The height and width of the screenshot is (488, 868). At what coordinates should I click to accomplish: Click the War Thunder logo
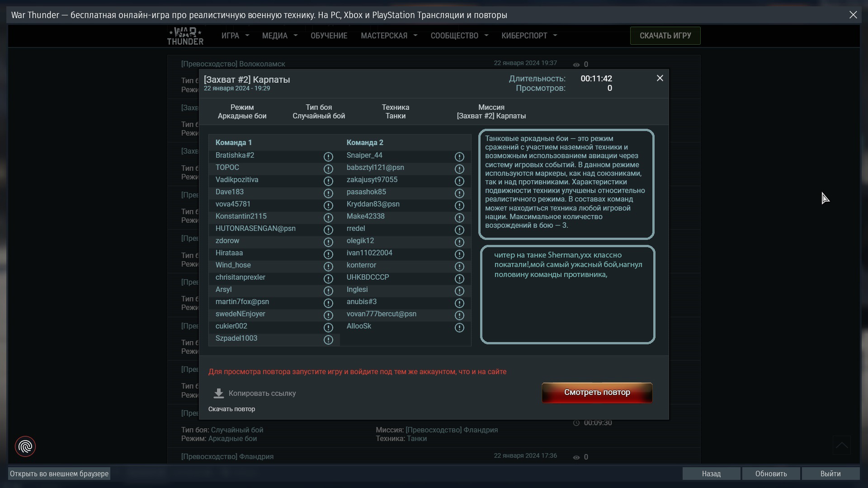[x=185, y=36]
